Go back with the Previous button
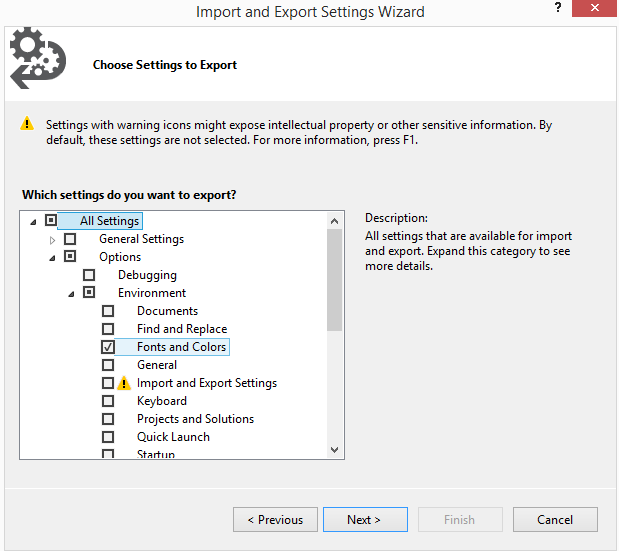The height and width of the screenshot is (551, 619). click(x=275, y=519)
